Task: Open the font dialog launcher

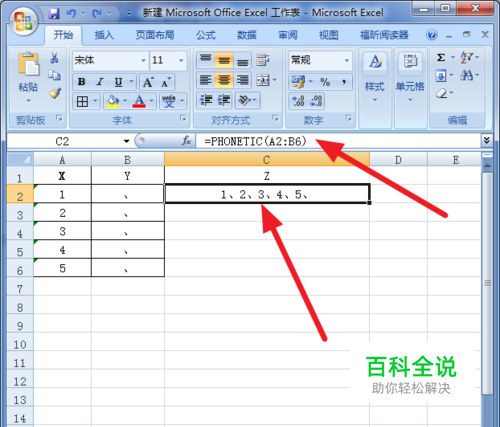Action: pos(183,118)
